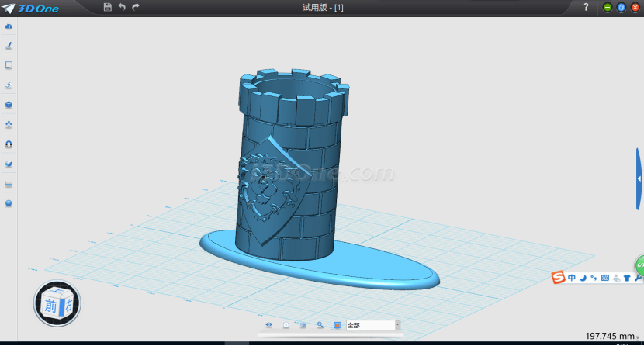The height and width of the screenshot is (346, 644).
Task: Click the front face of view cube
Action: pos(50,304)
